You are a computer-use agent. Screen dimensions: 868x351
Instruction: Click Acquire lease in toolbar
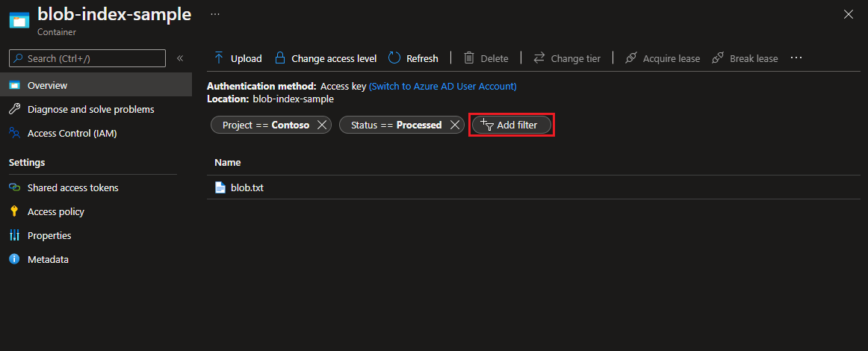(662, 58)
